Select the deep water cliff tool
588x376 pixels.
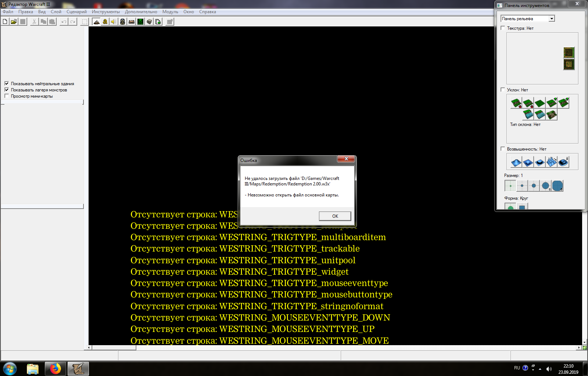[528, 115]
